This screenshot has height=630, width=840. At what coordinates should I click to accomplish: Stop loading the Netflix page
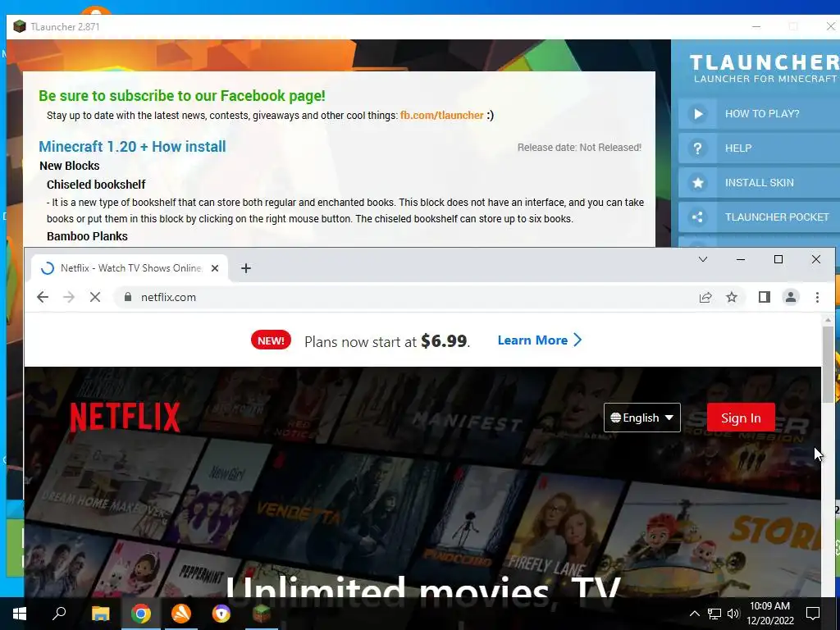(x=95, y=297)
